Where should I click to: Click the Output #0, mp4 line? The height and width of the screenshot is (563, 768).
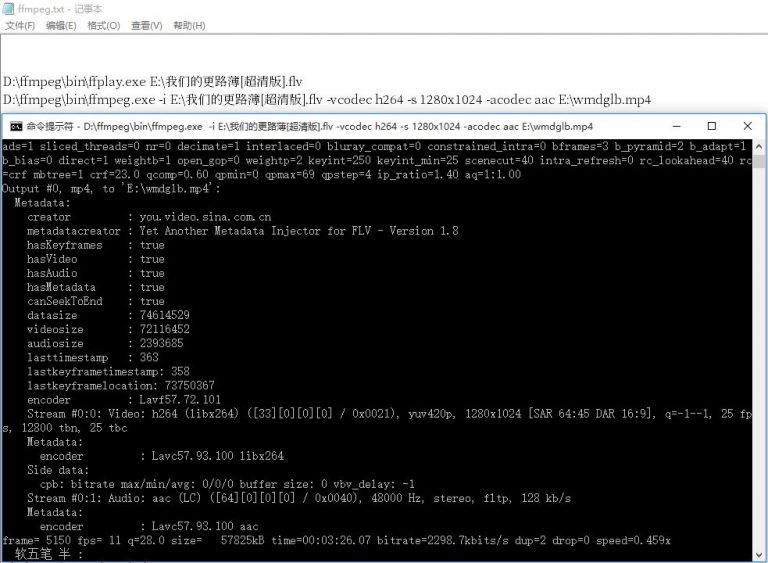tap(111, 189)
